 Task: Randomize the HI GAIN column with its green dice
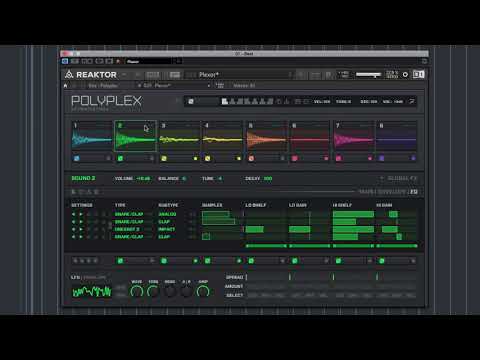[382, 261]
